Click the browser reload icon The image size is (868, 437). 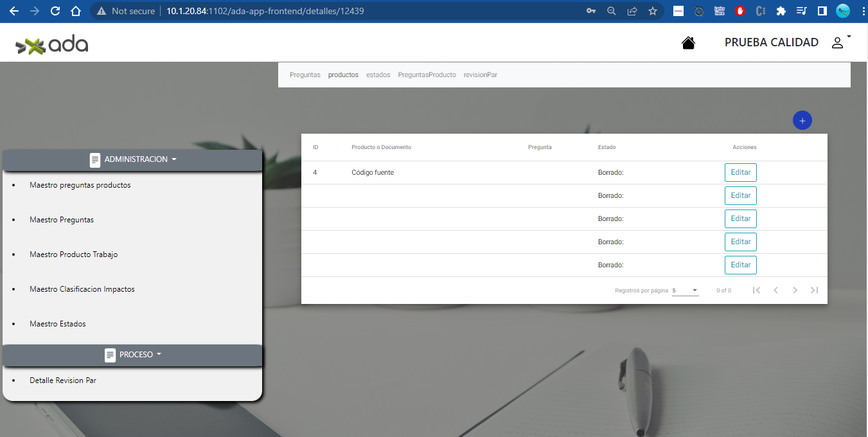(55, 11)
